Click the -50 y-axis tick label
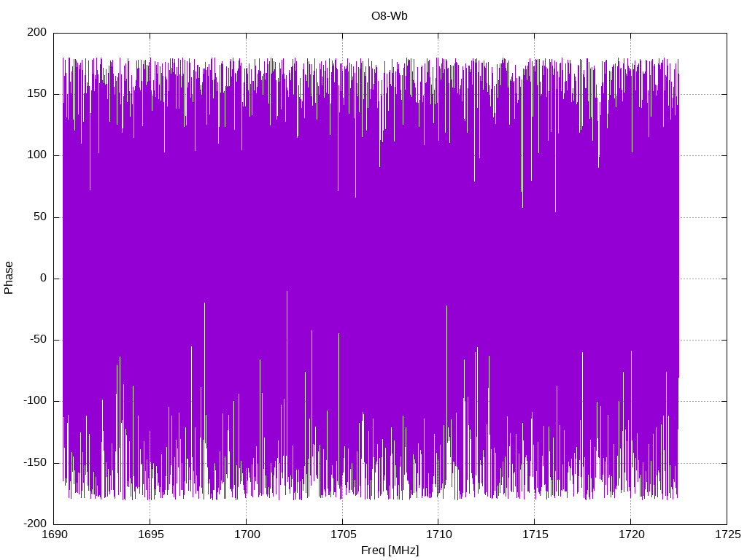Viewport: 747px width, 560px height. pos(39,339)
